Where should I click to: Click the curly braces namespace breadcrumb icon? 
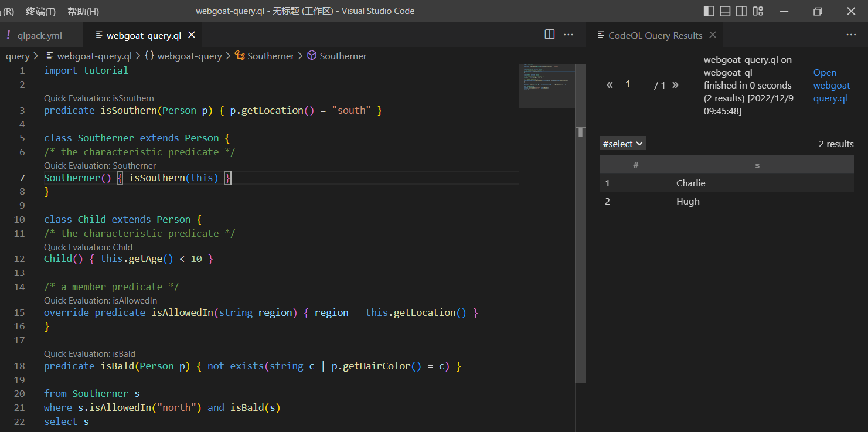149,56
